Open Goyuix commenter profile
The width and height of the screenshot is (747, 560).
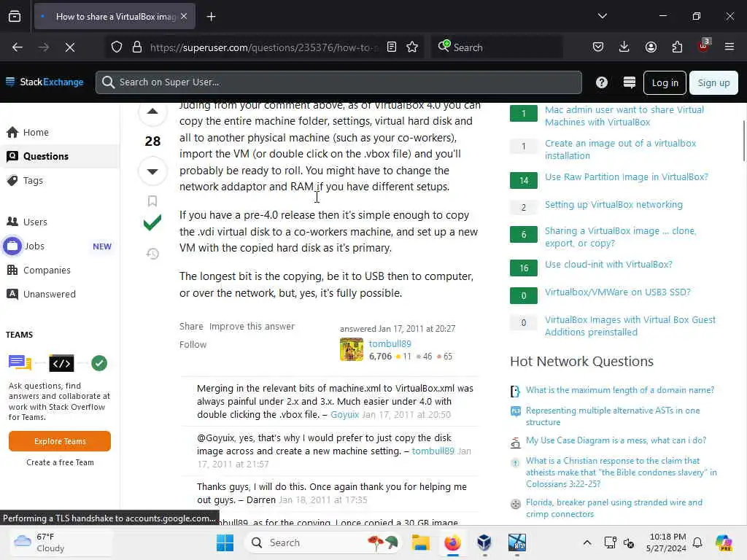(x=344, y=415)
